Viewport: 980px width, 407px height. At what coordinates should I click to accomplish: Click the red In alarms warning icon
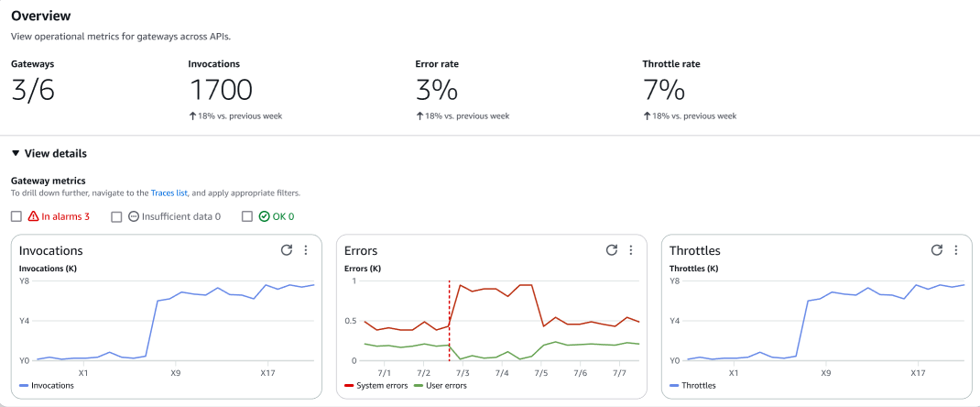[x=33, y=217]
